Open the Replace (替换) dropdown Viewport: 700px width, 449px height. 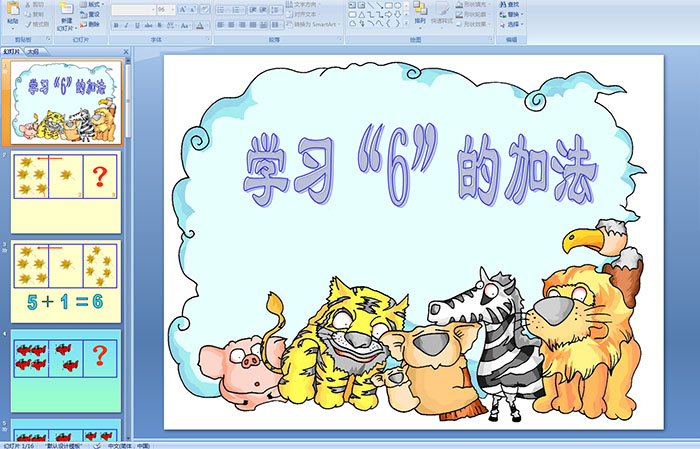[512, 14]
